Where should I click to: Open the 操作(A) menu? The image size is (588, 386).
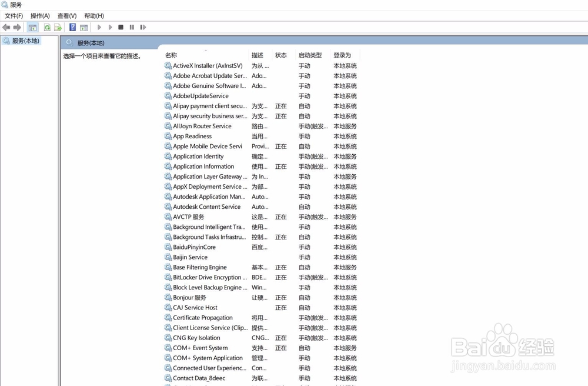coord(40,16)
